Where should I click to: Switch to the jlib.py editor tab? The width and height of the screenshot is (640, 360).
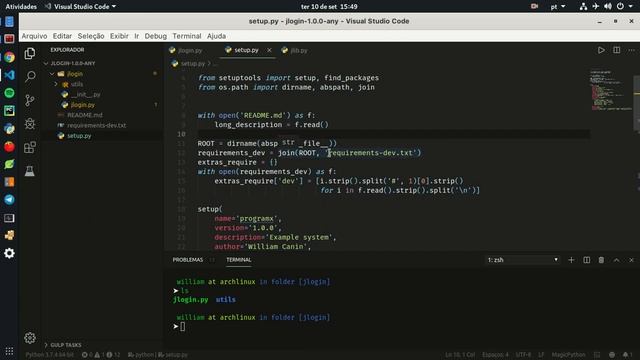point(299,50)
